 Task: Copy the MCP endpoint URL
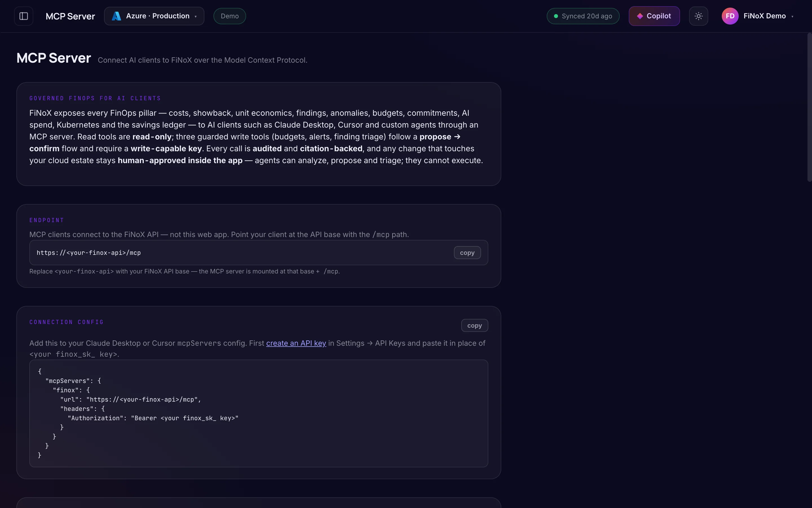pyautogui.click(x=467, y=253)
